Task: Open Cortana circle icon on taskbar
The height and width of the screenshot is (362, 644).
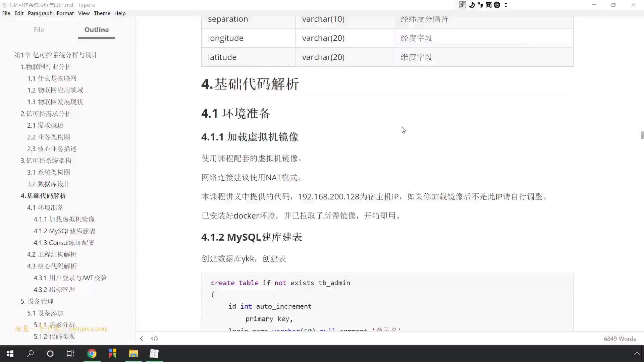Action: 50,354
